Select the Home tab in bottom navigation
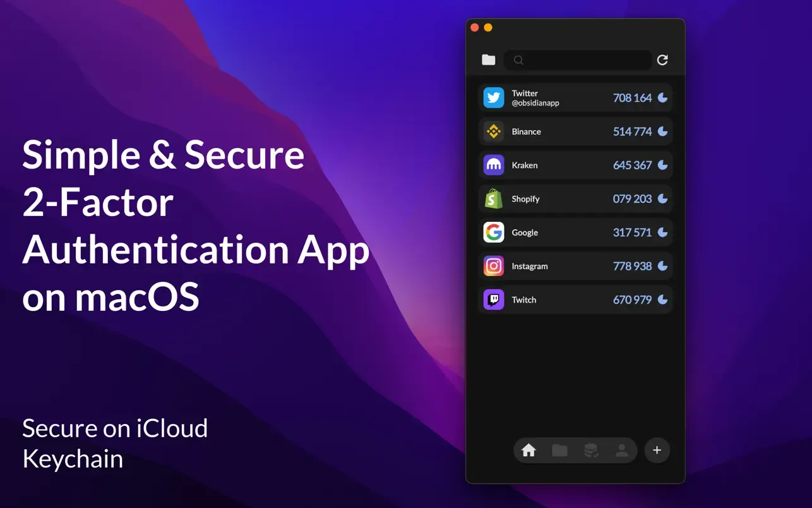 (528, 451)
